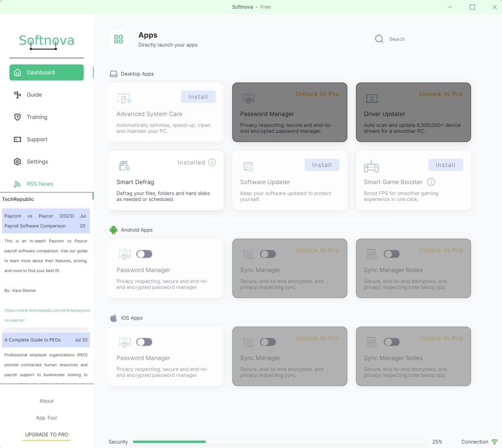502x448 pixels.
Task: Click UPGRADE TO PRO link
Action: (x=47, y=435)
